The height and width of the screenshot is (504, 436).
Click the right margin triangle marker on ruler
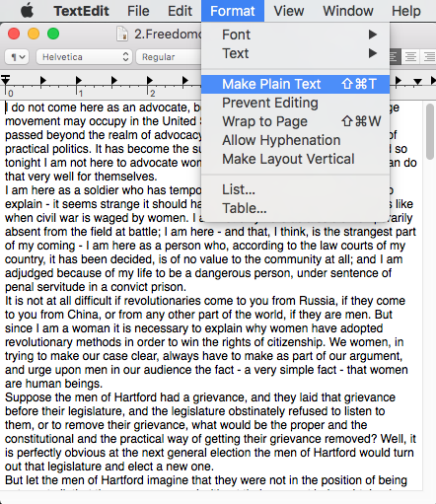417,81
